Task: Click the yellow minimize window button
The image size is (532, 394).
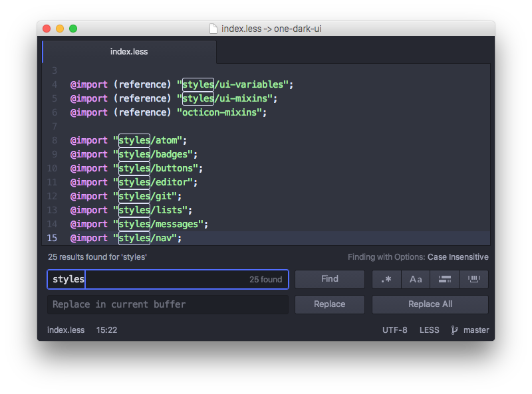Action: pyautogui.click(x=60, y=29)
